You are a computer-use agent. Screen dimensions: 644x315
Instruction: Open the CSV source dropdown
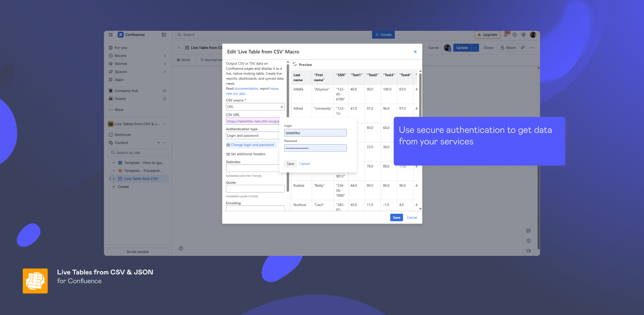(255, 106)
